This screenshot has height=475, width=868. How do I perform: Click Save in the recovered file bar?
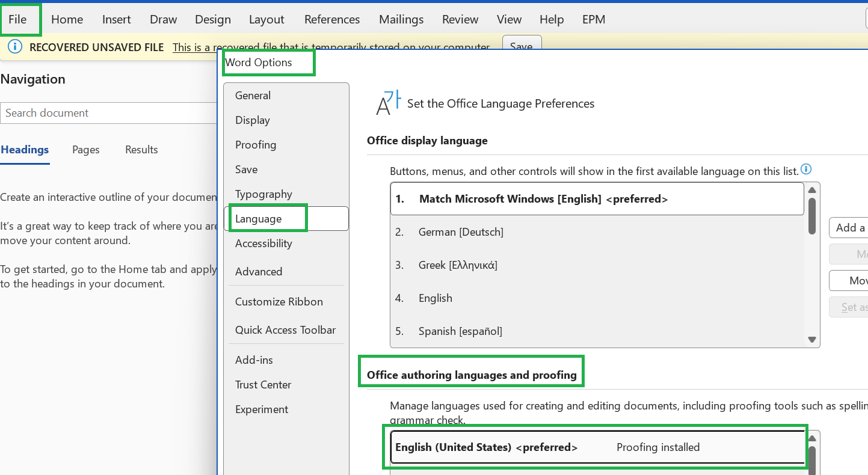point(522,44)
